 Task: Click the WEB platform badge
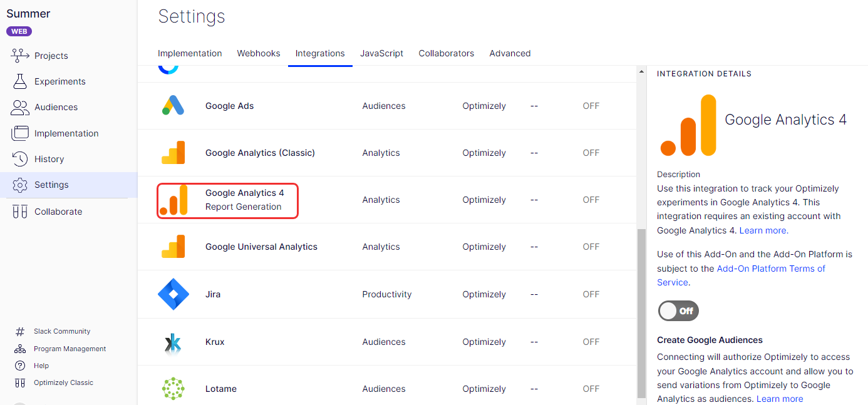pos(19,31)
